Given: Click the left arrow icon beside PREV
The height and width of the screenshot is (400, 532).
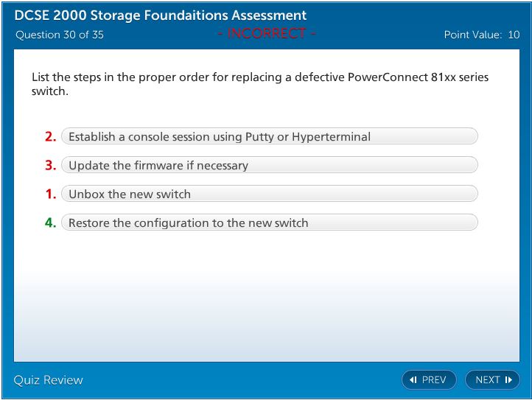Looking at the screenshot, I should click(x=413, y=380).
